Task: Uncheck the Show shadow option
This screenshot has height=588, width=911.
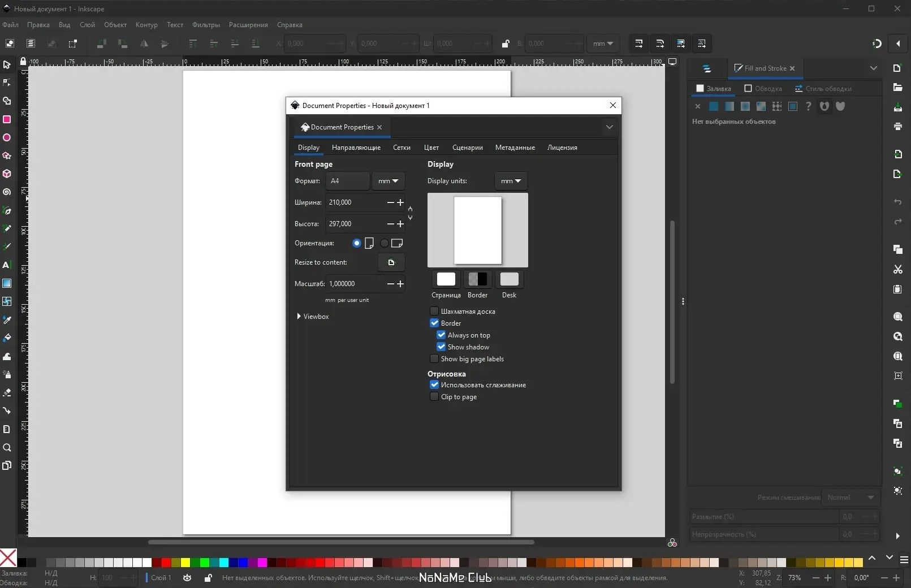Action: pos(441,347)
